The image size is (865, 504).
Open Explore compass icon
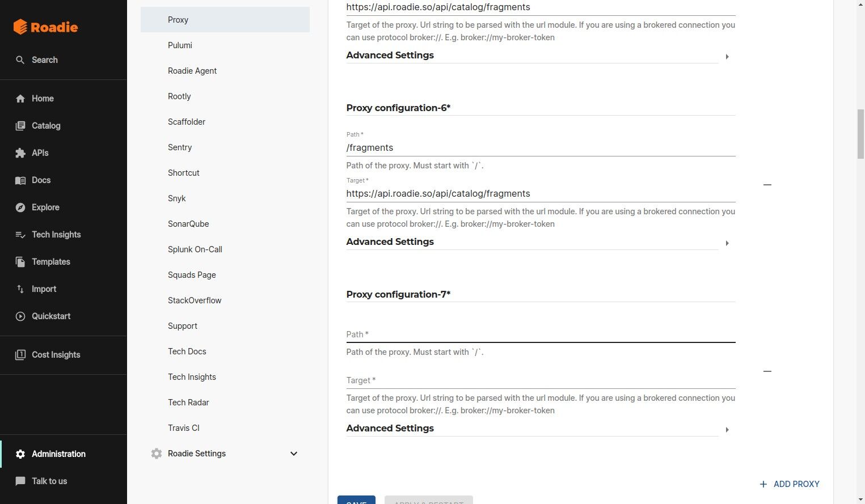(20, 207)
